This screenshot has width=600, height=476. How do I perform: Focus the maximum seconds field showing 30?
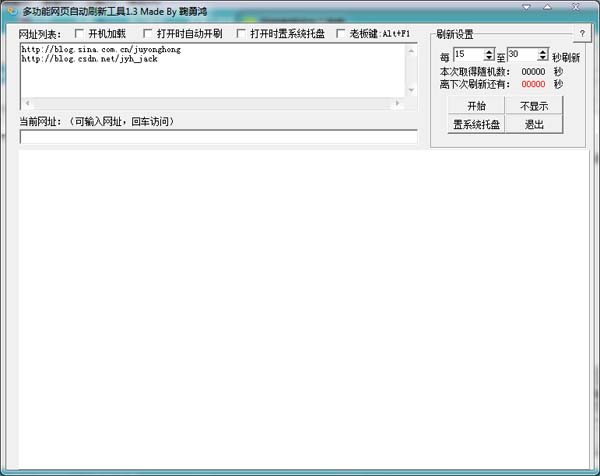click(x=522, y=55)
